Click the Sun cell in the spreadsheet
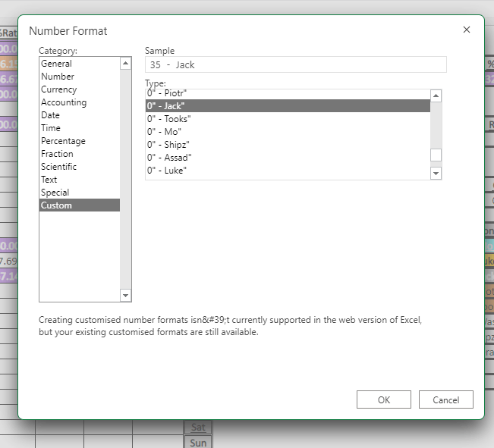This screenshot has height=448, width=494. pos(198,442)
